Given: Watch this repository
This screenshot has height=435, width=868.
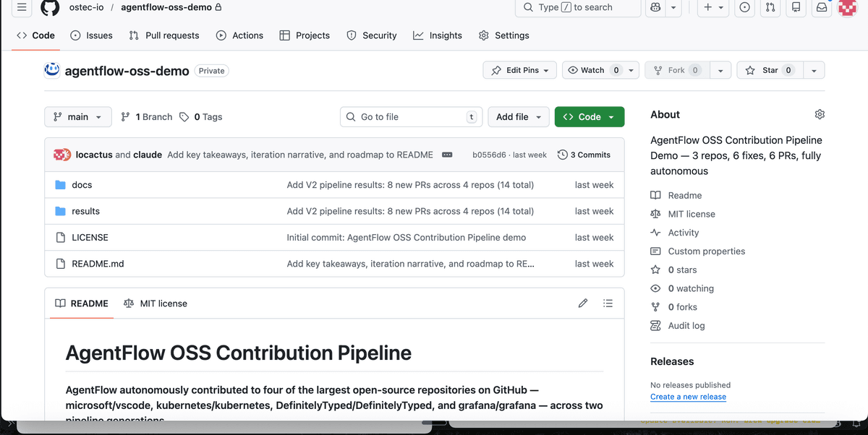Looking at the screenshot, I should 592,69.
